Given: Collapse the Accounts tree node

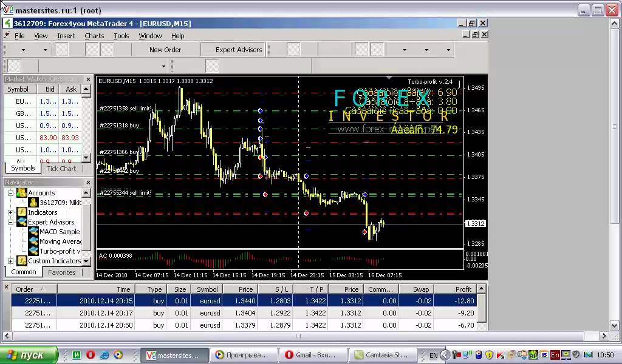Looking at the screenshot, I should pyautogui.click(x=11, y=193).
